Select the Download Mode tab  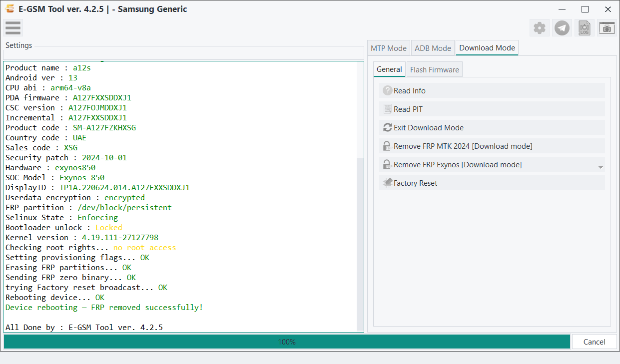pos(487,48)
